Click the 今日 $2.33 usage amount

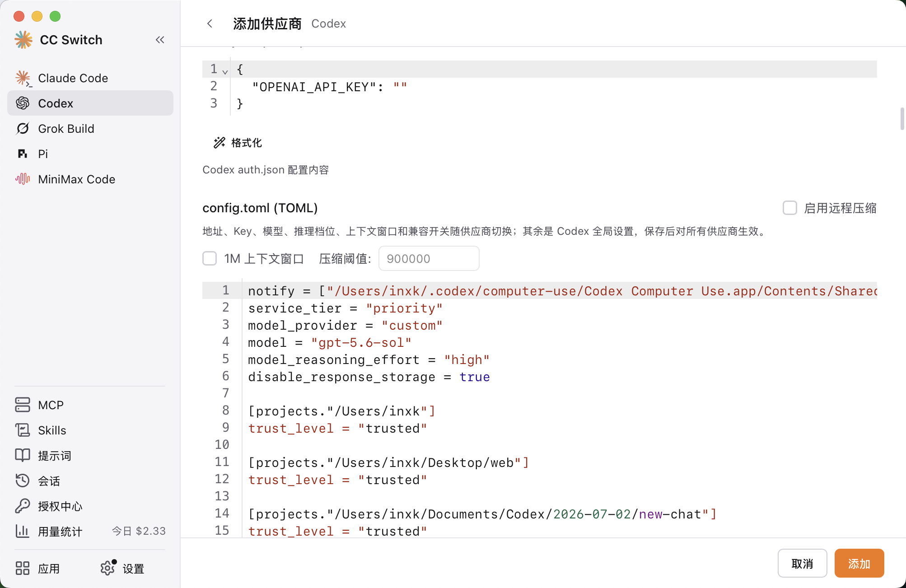coord(139,531)
